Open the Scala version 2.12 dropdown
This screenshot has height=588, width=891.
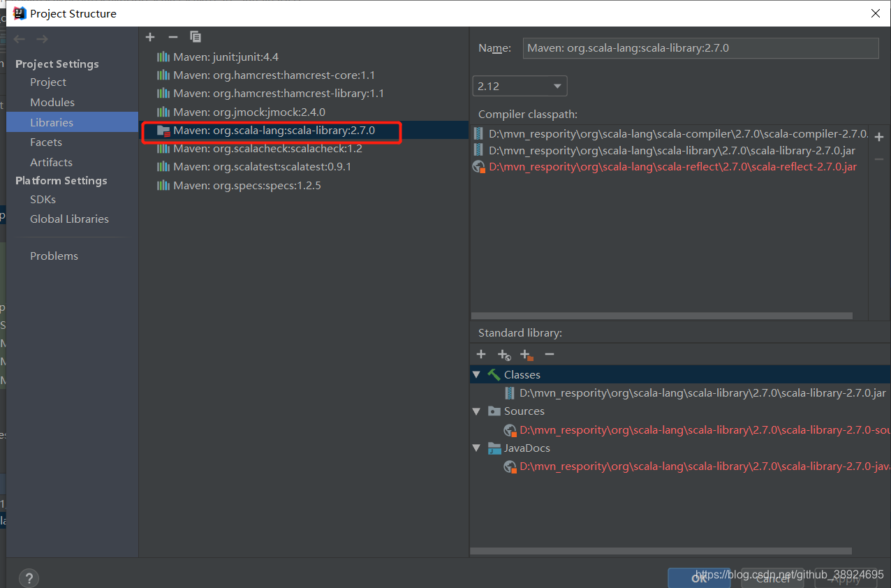click(520, 86)
